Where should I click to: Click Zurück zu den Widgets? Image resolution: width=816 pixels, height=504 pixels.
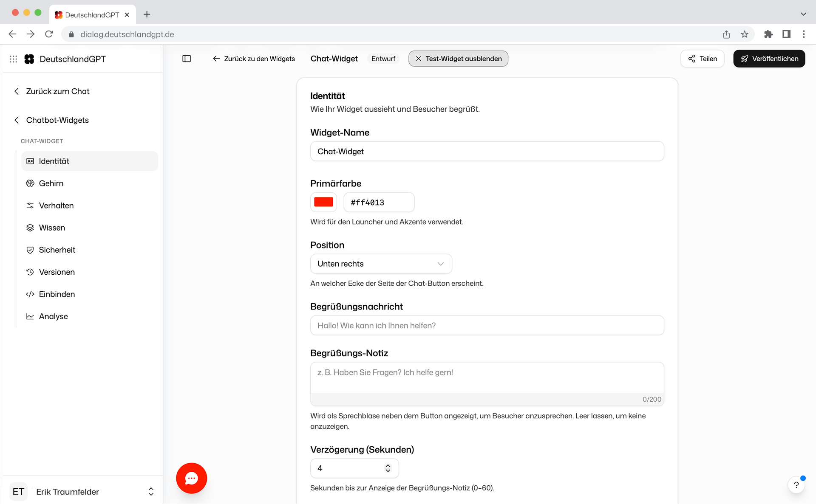point(254,59)
